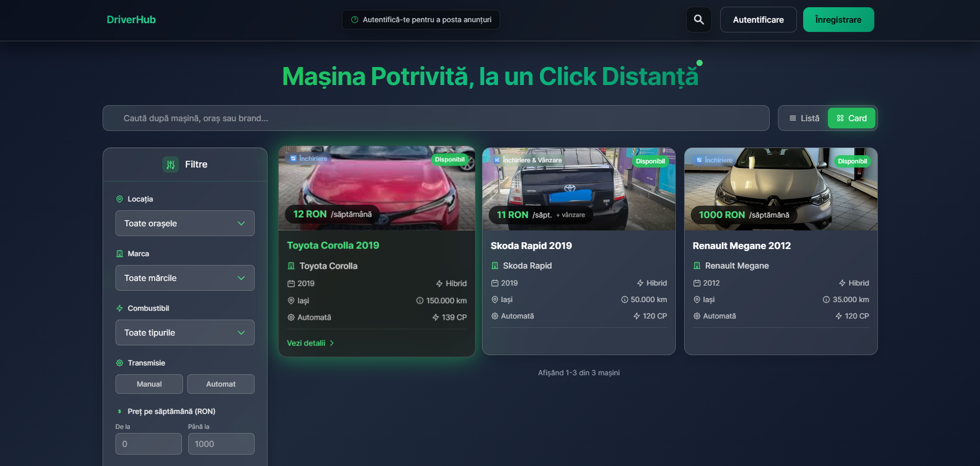
Task: Click Skoda Rapid 2019 title
Action: coord(531,246)
